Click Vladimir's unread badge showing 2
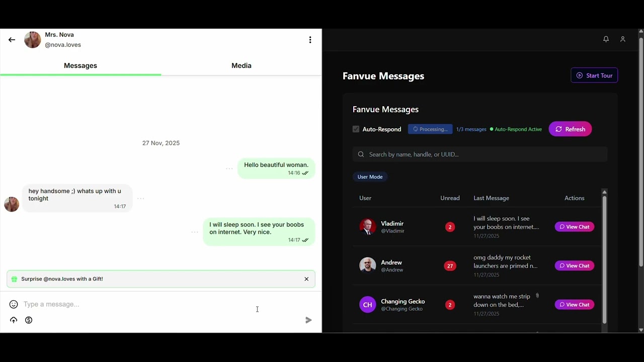This screenshot has height=362, width=644. [450, 227]
